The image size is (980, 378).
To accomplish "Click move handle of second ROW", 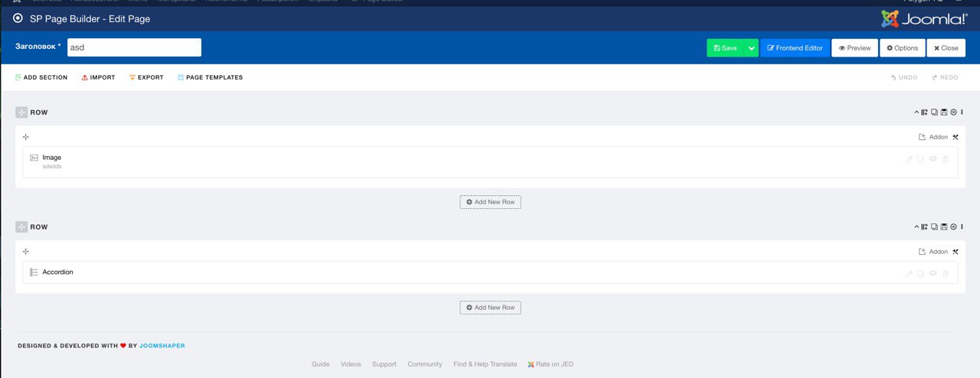I will [x=21, y=227].
